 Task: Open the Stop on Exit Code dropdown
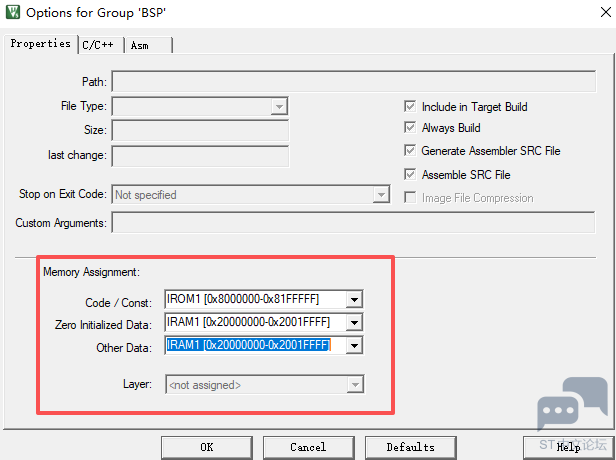pos(380,195)
